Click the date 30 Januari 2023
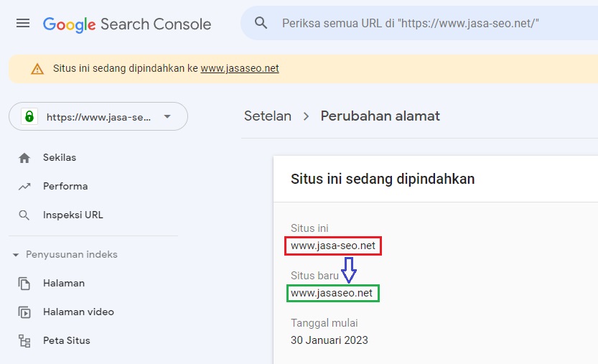 pyautogui.click(x=329, y=340)
